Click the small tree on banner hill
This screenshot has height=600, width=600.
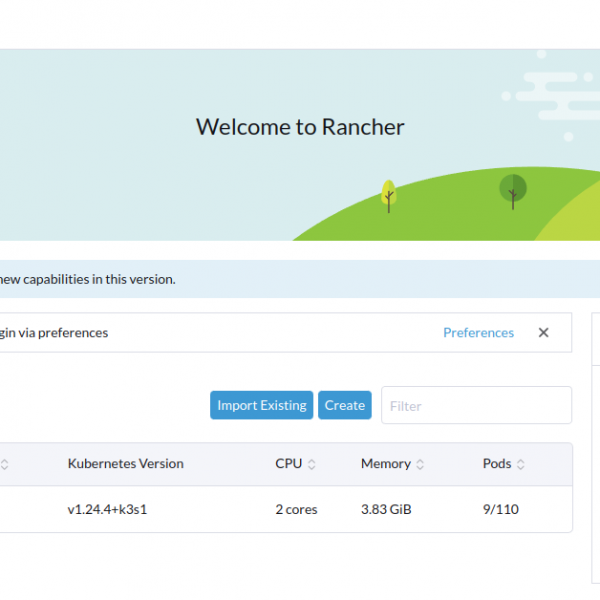coord(388,194)
